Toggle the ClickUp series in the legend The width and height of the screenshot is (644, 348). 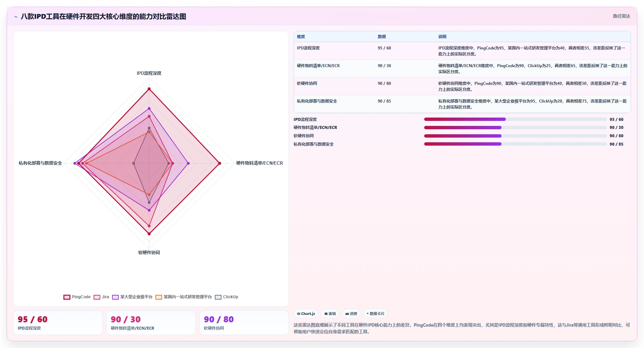coord(227,297)
